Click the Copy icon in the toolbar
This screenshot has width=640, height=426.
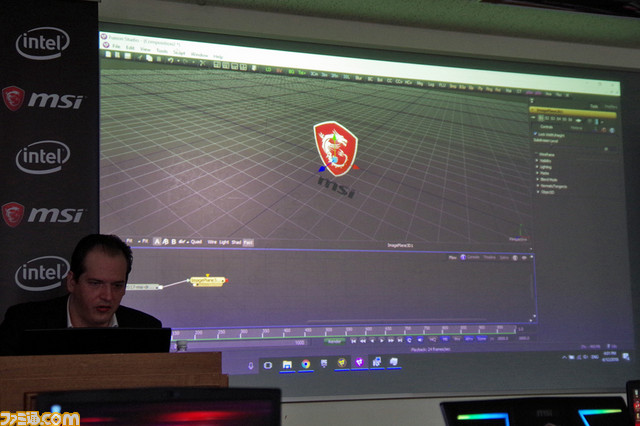149,58
